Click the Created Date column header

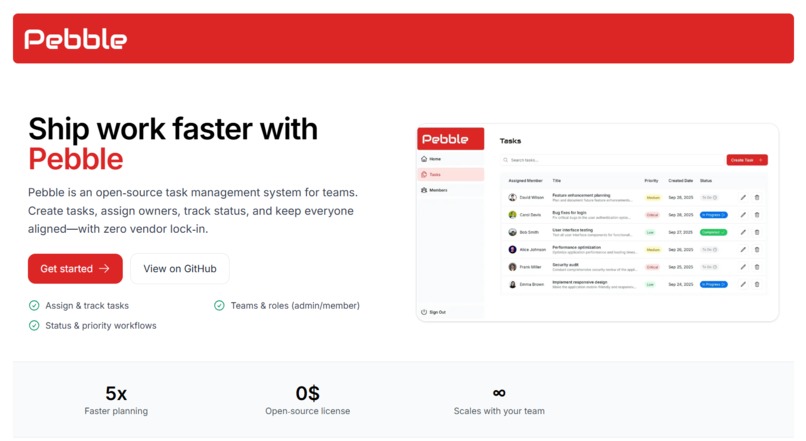pos(681,181)
